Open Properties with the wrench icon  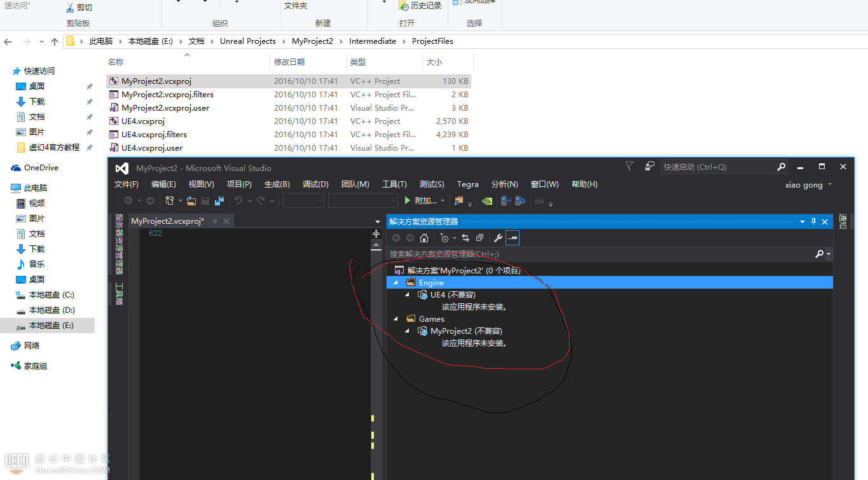tap(499, 238)
